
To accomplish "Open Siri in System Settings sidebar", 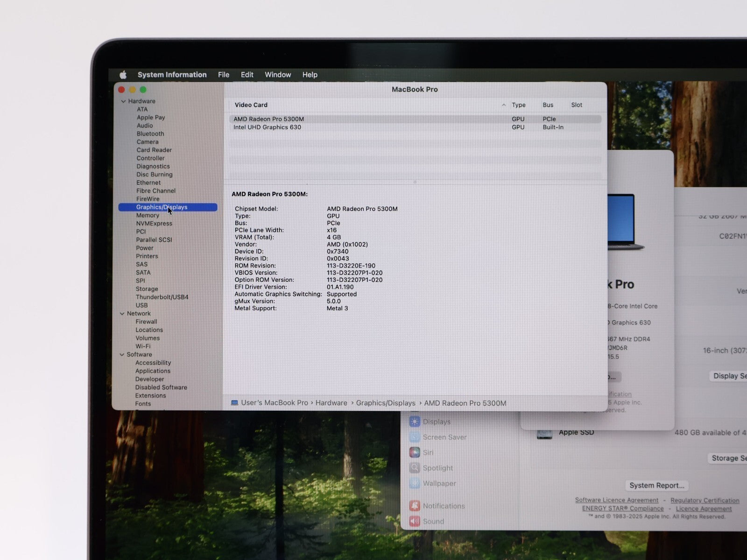I will 422,453.
